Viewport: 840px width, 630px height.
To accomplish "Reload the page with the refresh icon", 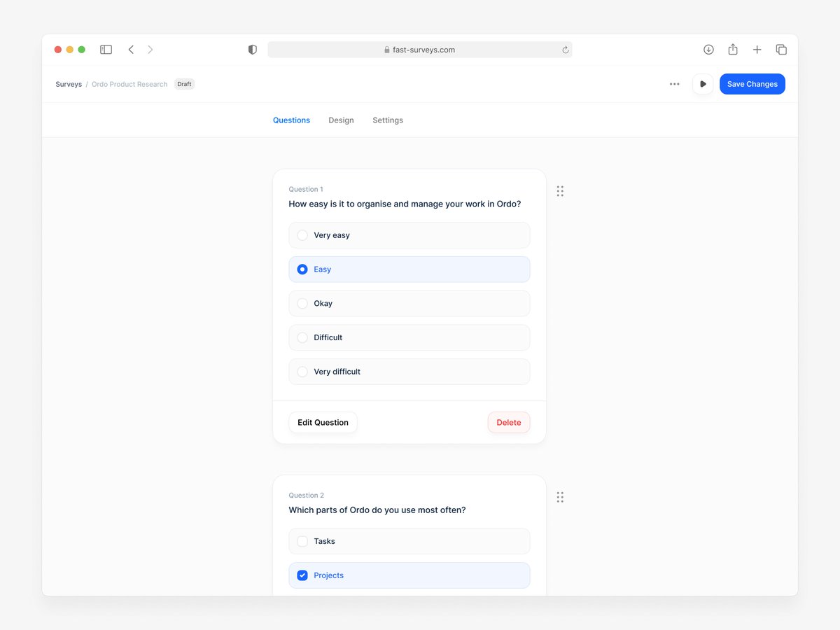I will coord(566,50).
